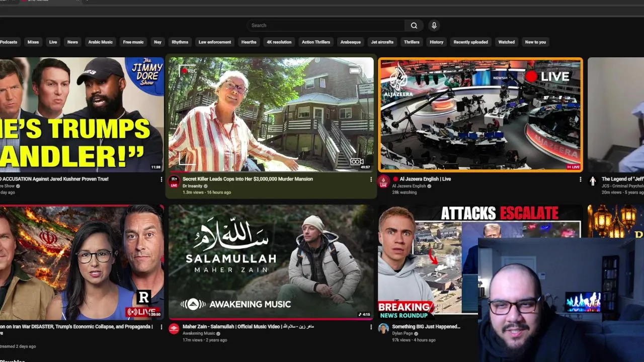Go to Dylan Page channel name

[403, 334]
